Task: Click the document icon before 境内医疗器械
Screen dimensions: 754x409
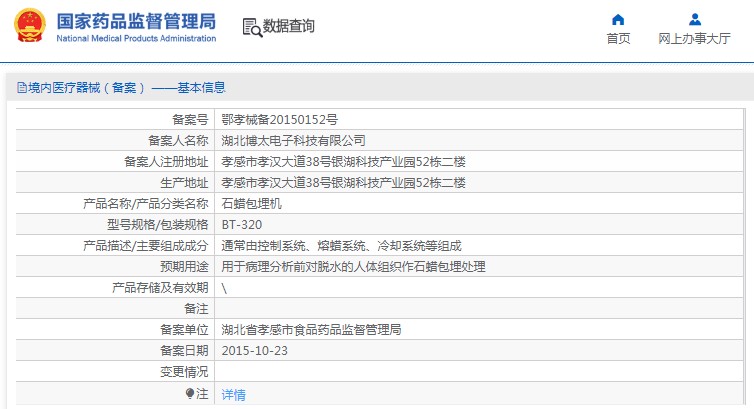Action: click(22, 87)
